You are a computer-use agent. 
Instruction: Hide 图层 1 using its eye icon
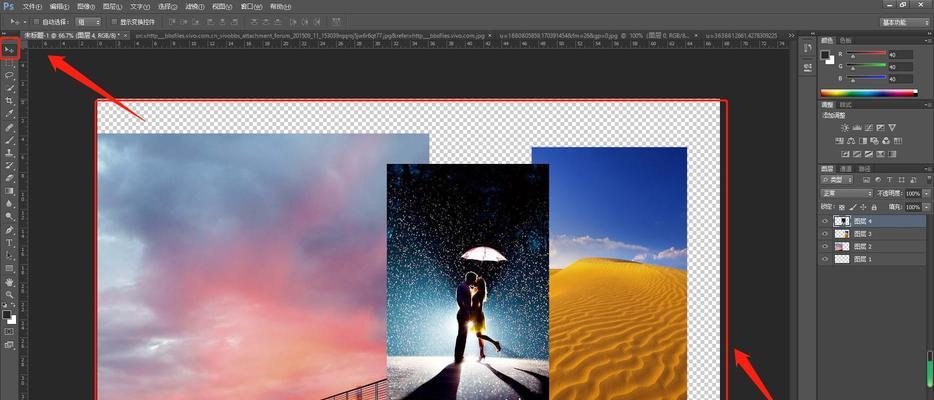[825, 259]
